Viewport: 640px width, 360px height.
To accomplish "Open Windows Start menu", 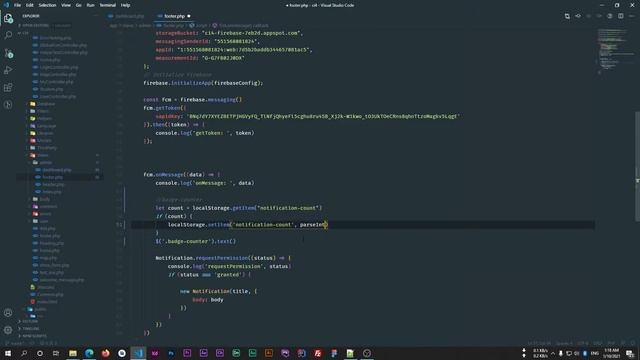I will pos(8,353).
